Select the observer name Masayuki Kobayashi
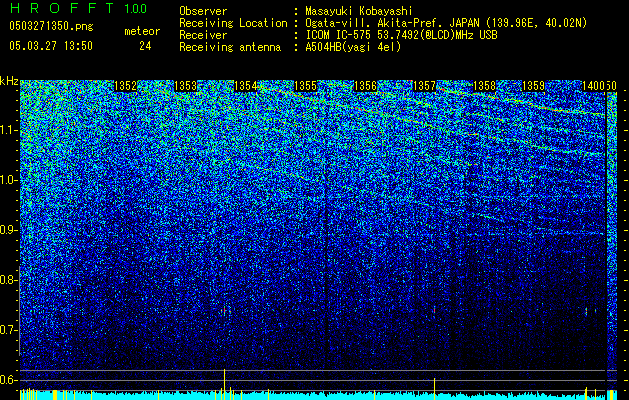Screen dimensions: 629x400 coord(359,11)
